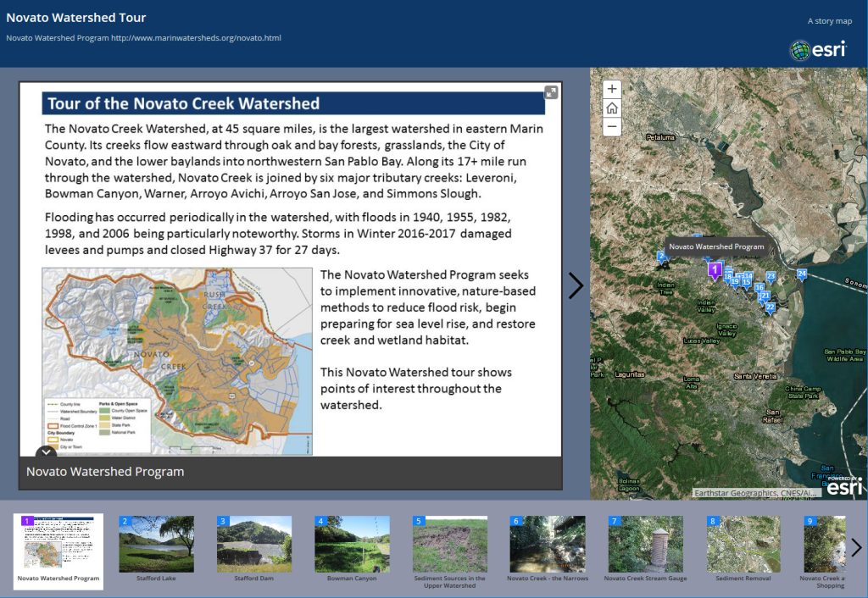The height and width of the screenshot is (598, 868).
Task: Expand the story panel to fullscreen
Action: click(x=551, y=93)
